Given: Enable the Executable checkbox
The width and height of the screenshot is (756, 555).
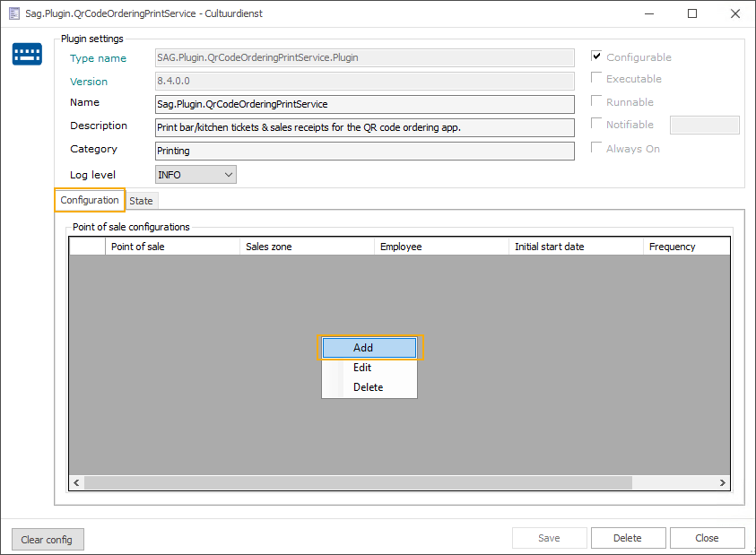Looking at the screenshot, I should pyautogui.click(x=596, y=79).
